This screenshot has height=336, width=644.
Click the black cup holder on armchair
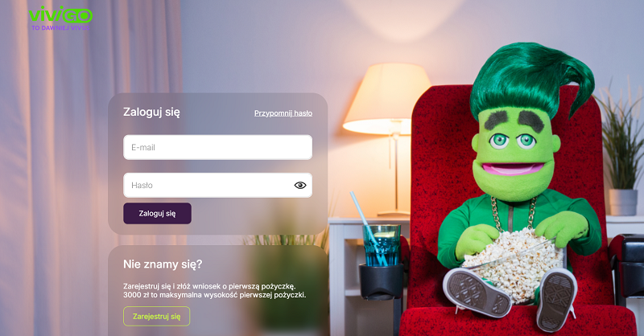(380, 281)
